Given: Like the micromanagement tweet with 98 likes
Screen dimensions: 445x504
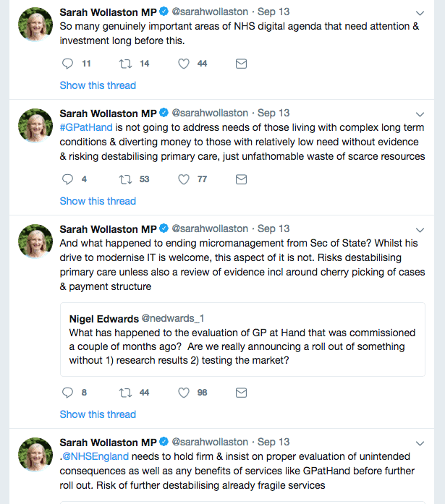Looking at the screenshot, I should tap(184, 393).
